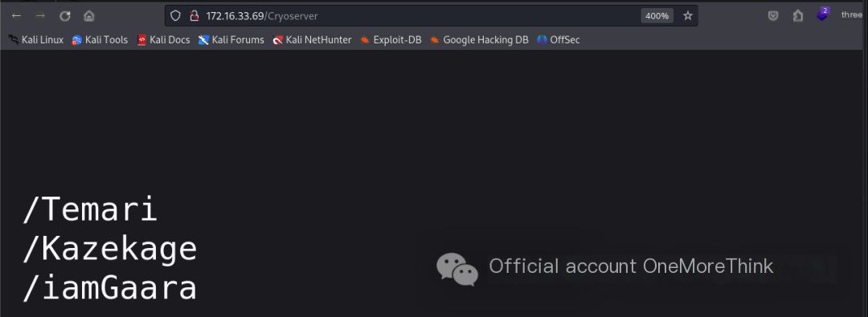Open the OffSec bookmark

click(x=559, y=40)
